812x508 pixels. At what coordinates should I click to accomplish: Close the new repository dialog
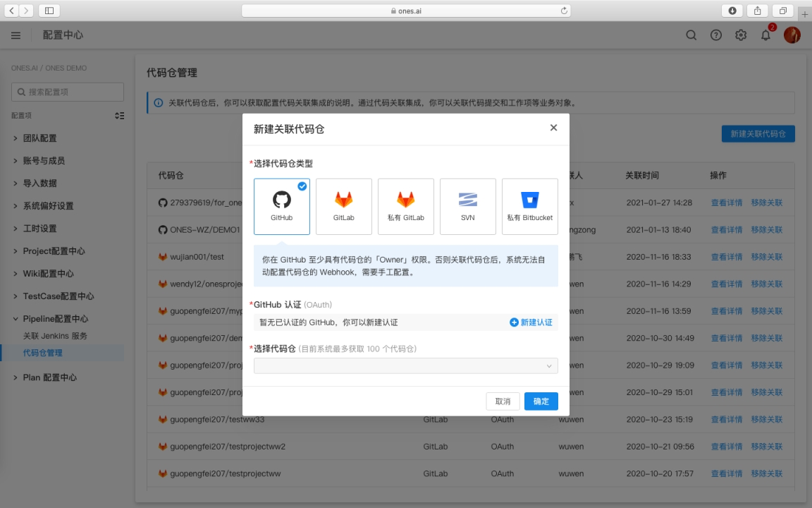553,128
